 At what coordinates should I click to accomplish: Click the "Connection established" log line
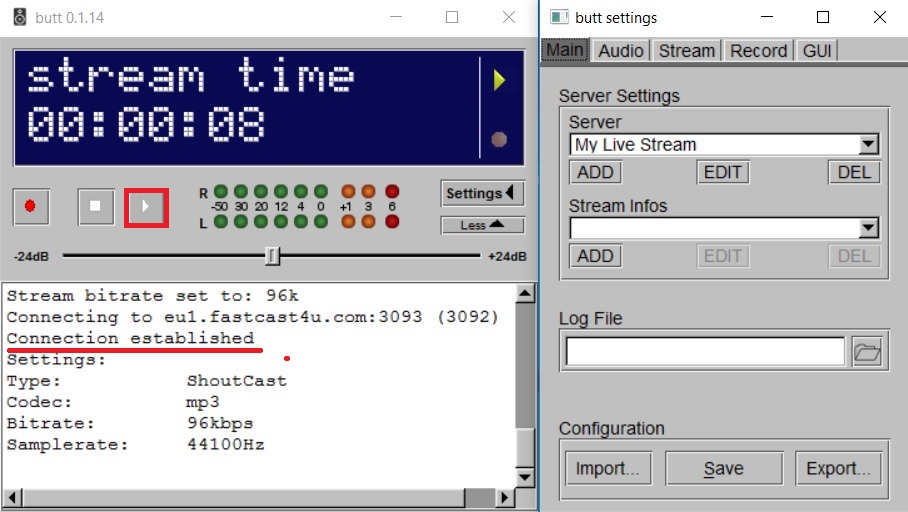coord(130,338)
